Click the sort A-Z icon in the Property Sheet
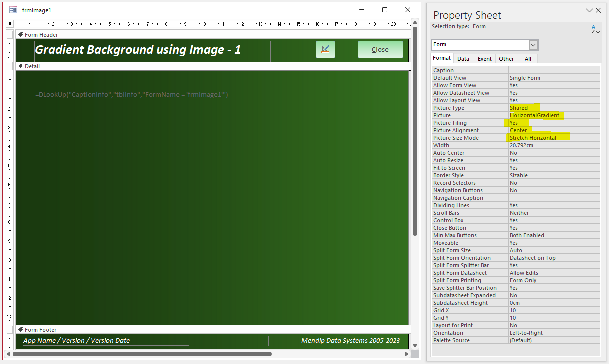The width and height of the screenshot is (609, 364). [x=595, y=29]
